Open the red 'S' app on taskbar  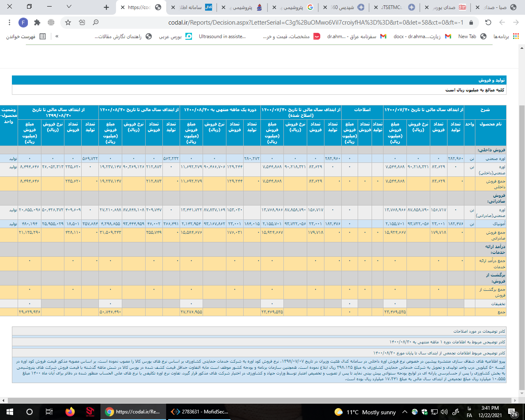click(90, 412)
